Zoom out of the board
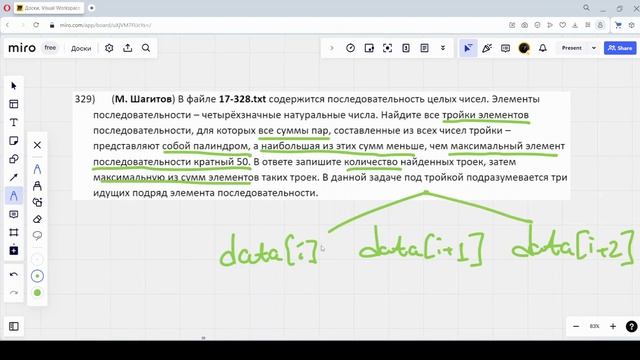640x360 pixels. pyautogui.click(x=576, y=327)
